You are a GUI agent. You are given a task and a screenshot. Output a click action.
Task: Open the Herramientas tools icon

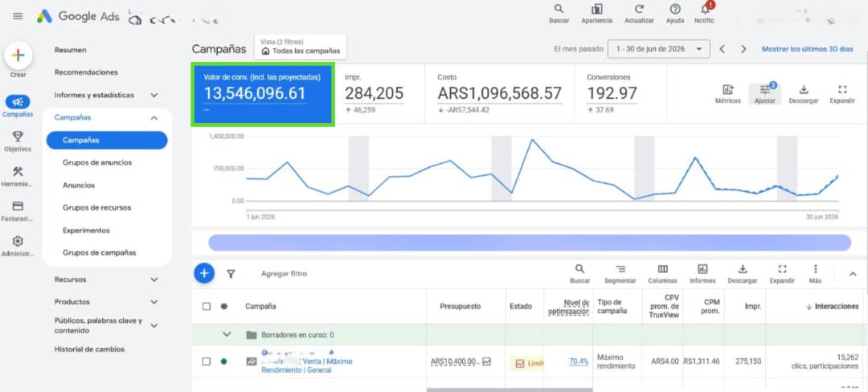click(x=18, y=171)
